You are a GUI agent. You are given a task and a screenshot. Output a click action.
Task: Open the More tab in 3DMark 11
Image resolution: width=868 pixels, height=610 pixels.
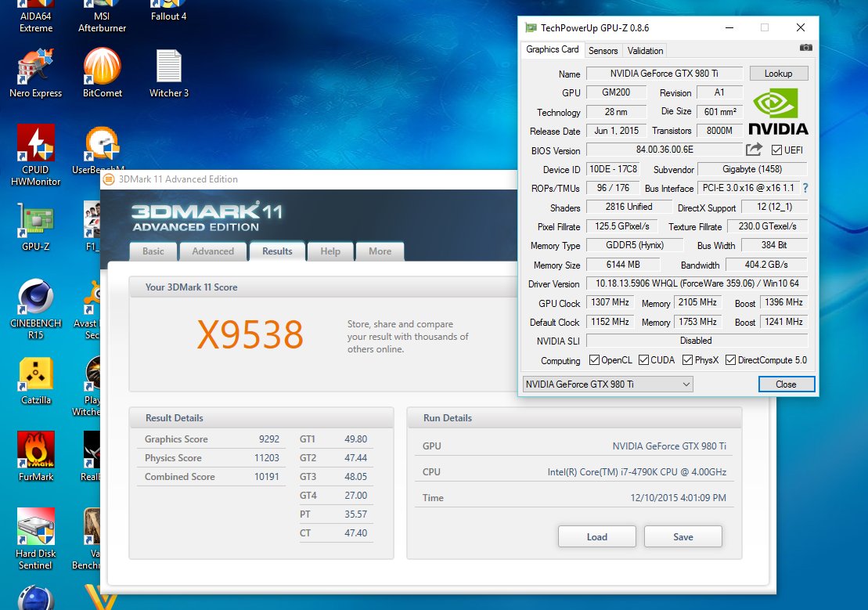[380, 251]
